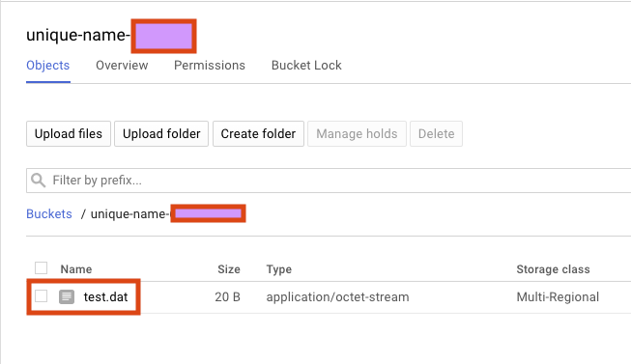The width and height of the screenshot is (631, 364).
Task: Click the magnifier icon in filter box
Action: point(39,181)
